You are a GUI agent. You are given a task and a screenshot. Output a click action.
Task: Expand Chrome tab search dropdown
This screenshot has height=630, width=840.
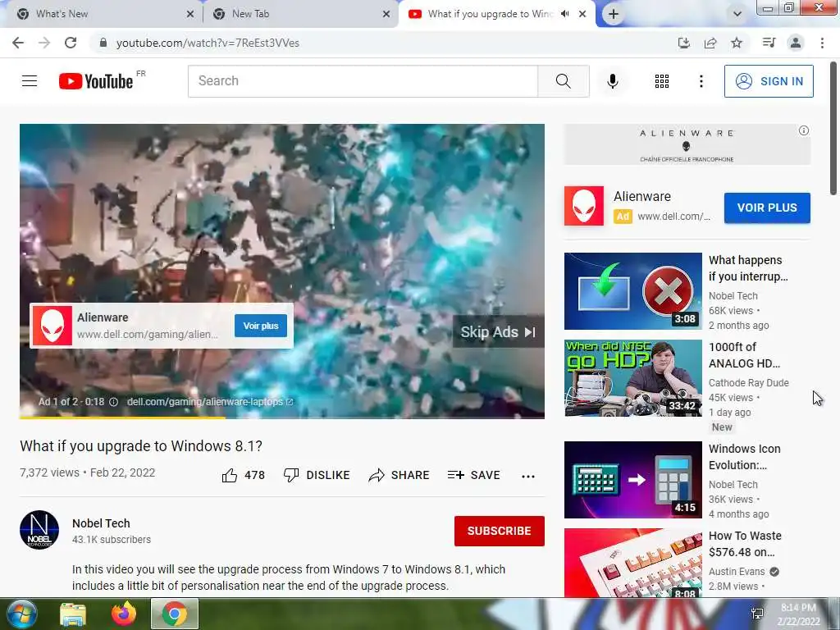click(737, 14)
